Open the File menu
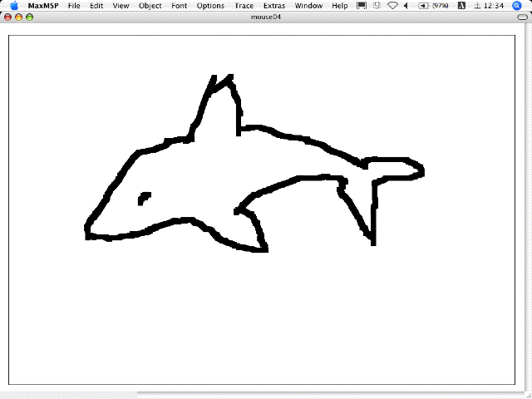Viewport: 532px width, 399px height. [74, 6]
